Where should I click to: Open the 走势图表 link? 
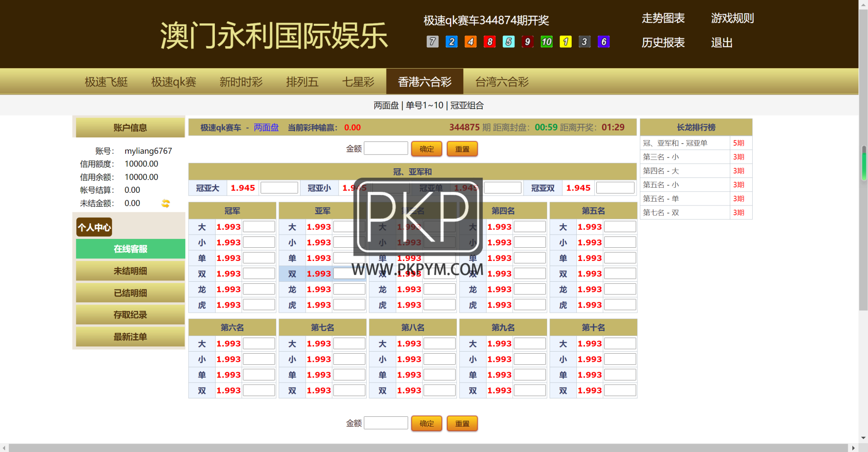click(x=663, y=18)
